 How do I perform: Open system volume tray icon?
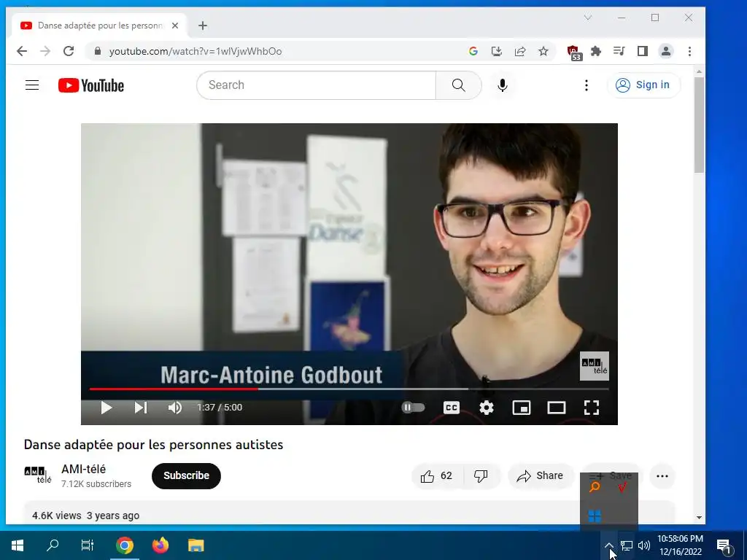[643, 545]
